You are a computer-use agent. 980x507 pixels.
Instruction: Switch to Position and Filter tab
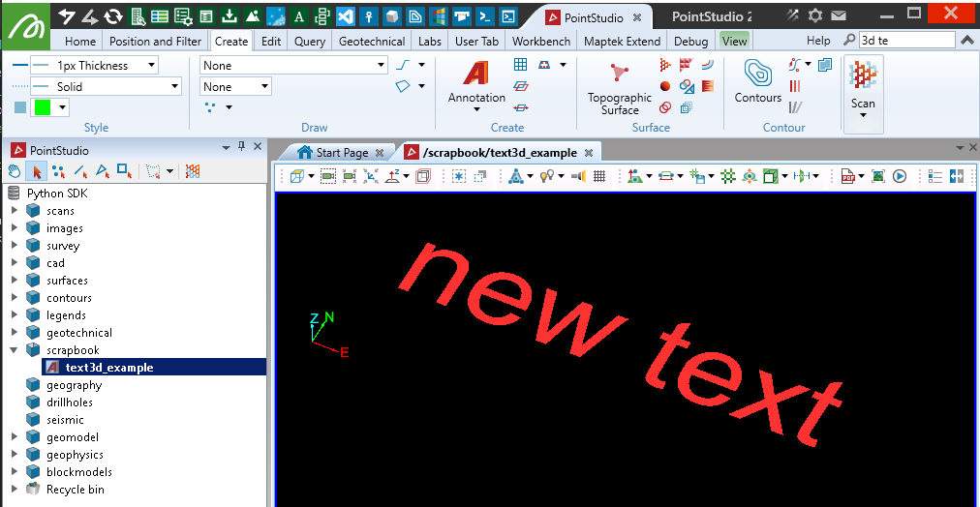[x=155, y=42]
